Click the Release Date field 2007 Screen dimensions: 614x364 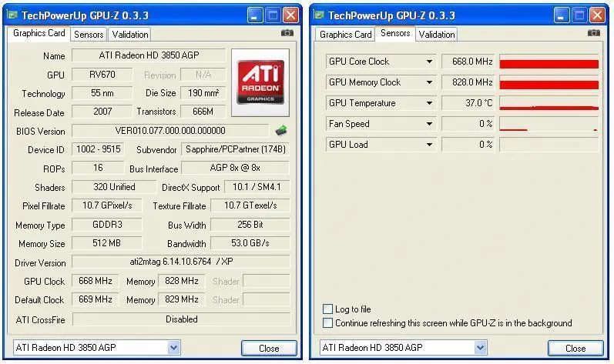(x=102, y=112)
